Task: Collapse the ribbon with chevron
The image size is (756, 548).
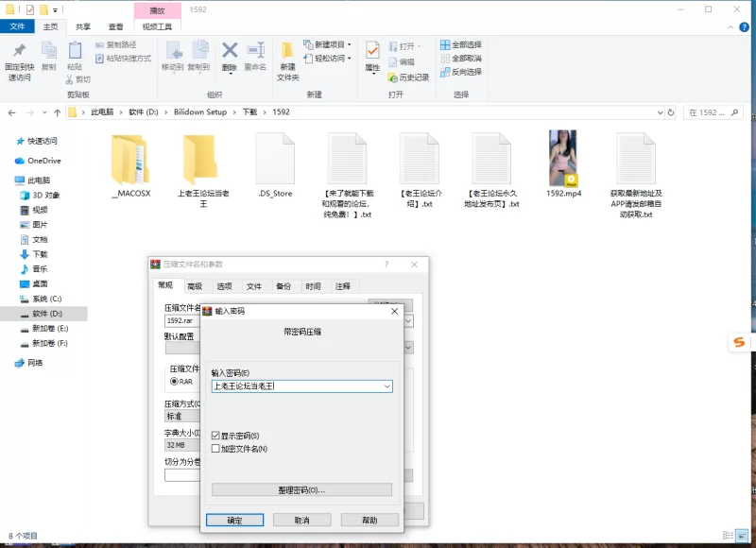Action: [730, 27]
